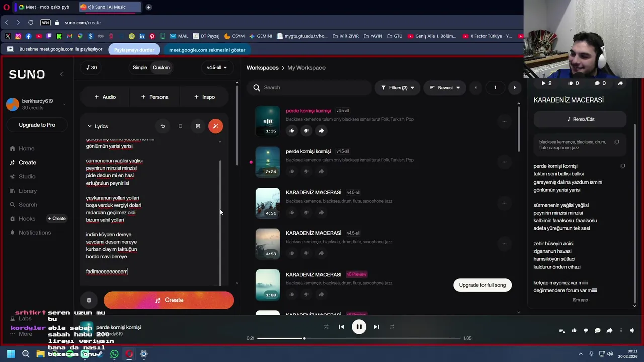Collapse the Suno sidebar with chevron
This screenshot has height=362, width=644.
(61, 74)
